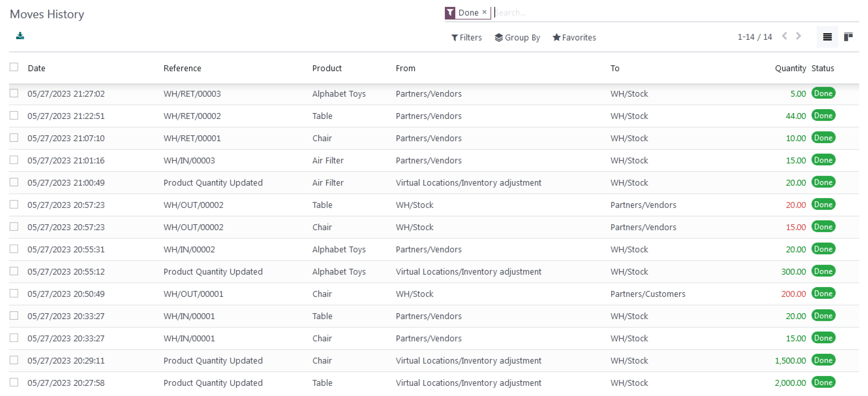Screen dimensions: 868x396
Task: Check the WH/RET/00002 Table row checkbox
Action: [14, 116]
